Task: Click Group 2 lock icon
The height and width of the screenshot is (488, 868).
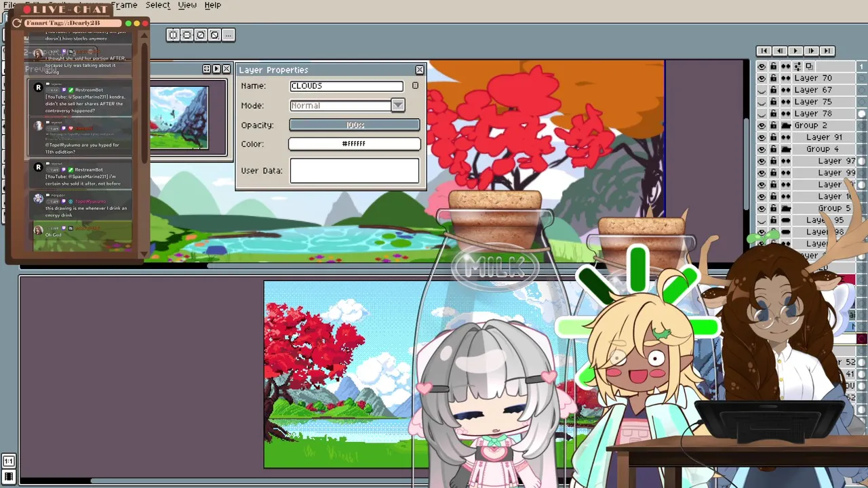Action: tap(773, 125)
